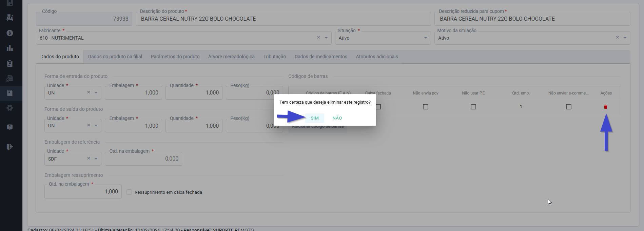The width and height of the screenshot is (644, 231).
Task: Switch to the Árvore mercadológica tab
Action: [231, 57]
